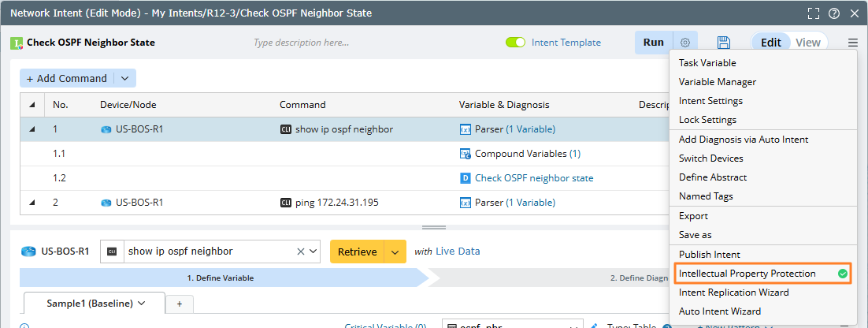This screenshot has height=328, width=868.
Task: Click the compound variables icon in row 1.1
Action: click(465, 154)
